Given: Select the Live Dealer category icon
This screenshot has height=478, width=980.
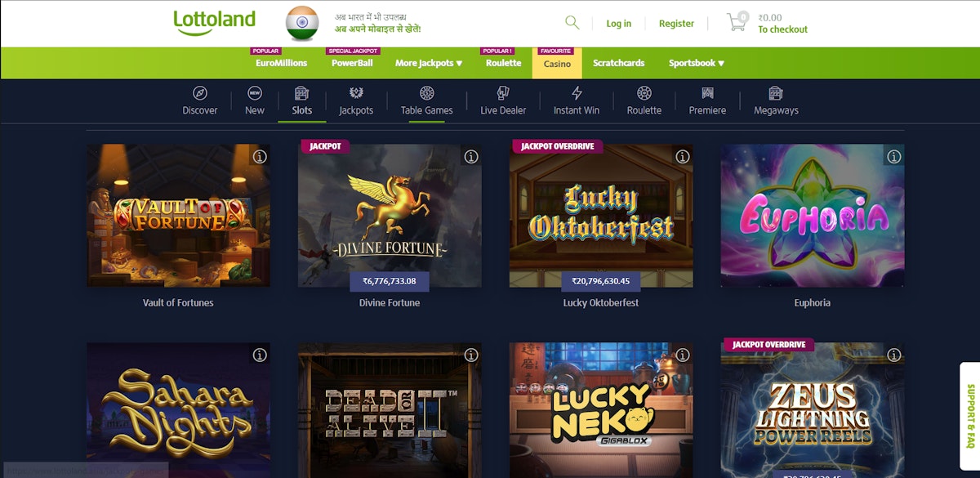Looking at the screenshot, I should 503,93.
